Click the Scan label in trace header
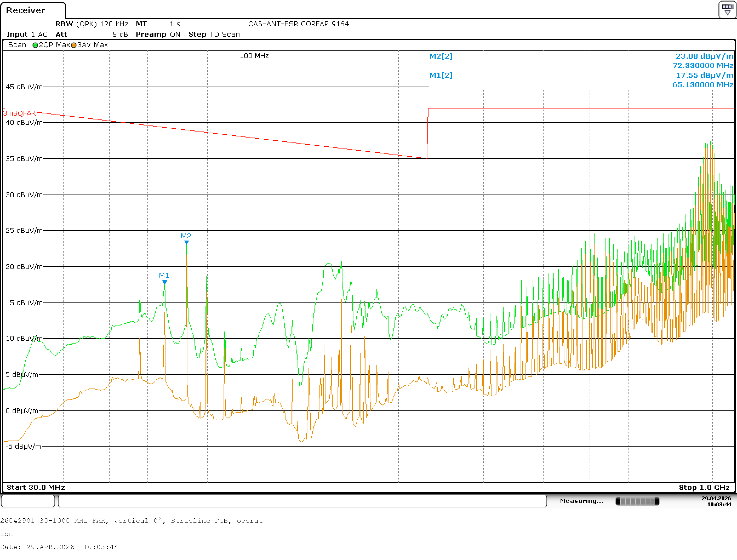This screenshot has height=560, width=737. click(17, 45)
